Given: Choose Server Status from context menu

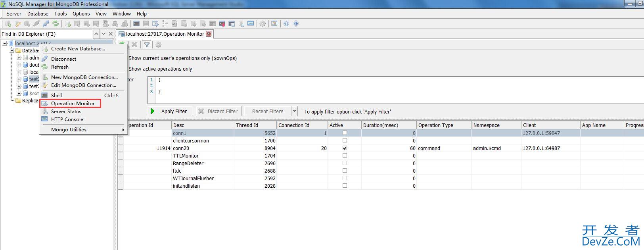Looking at the screenshot, I should tap(83, 111).
